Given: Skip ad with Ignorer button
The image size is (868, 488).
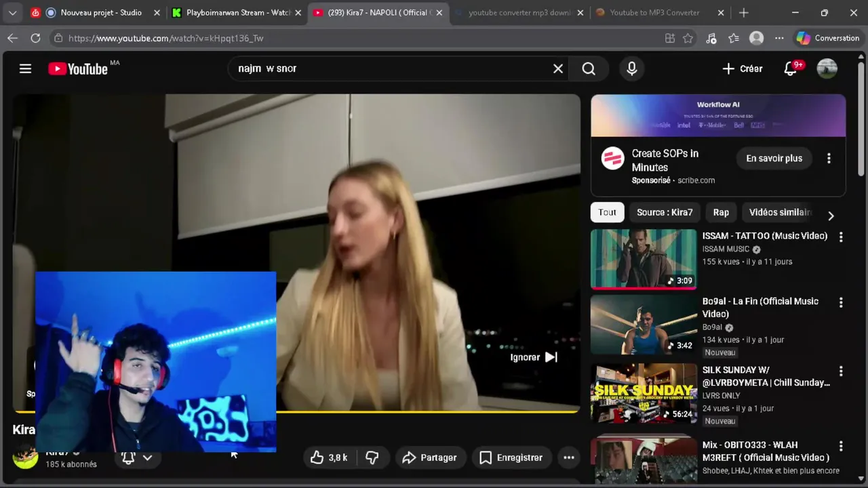Looking at the screenshot, I should coord(534,357).
